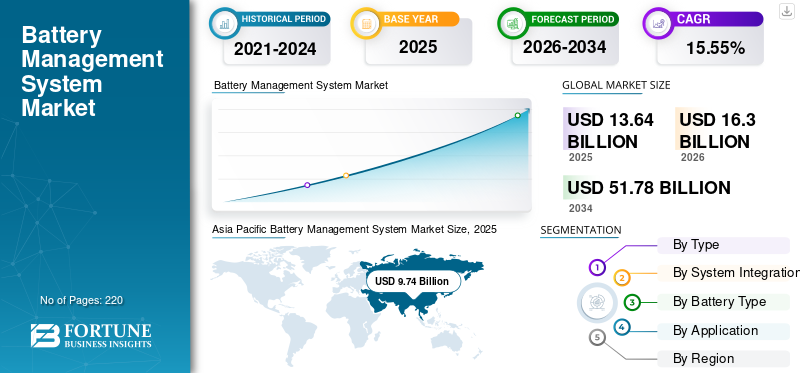
Task: Click the green segmentation circle number 3
Action: pos(632,302)
